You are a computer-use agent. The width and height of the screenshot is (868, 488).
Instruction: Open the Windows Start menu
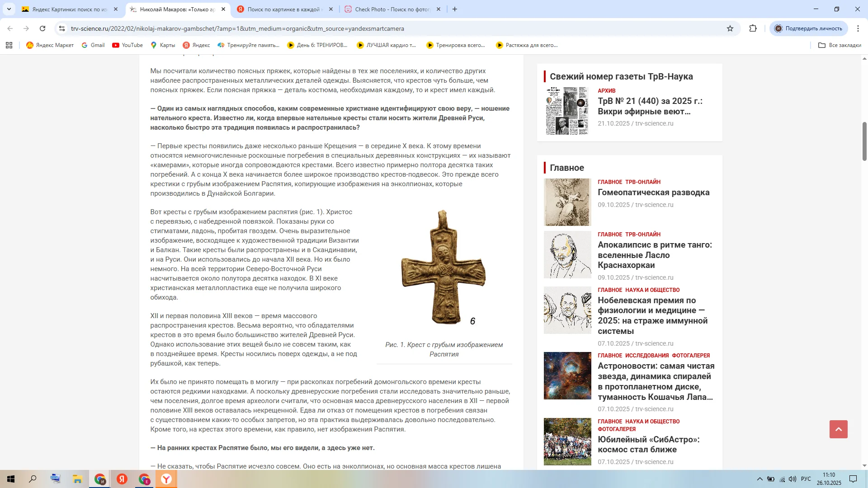[x=10, y=480]
